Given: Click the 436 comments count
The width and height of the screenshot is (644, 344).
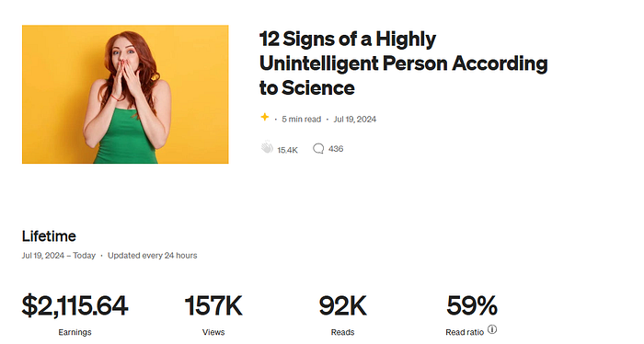Looking at the screenshot, I should (x=336, y=149).
